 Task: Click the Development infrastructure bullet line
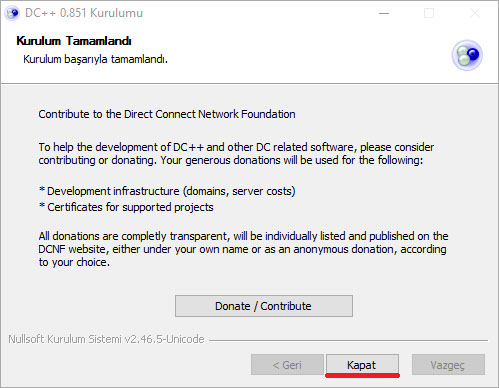point(167,191)
